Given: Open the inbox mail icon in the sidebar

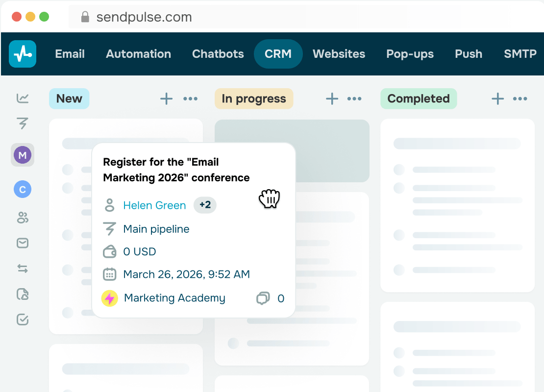Looking at the screenshot, I should pos(23,243).
